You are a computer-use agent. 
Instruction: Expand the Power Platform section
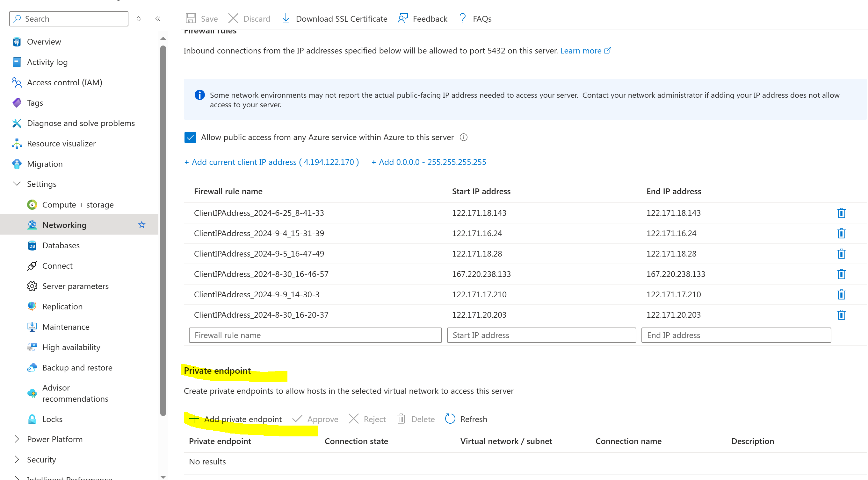17,439
